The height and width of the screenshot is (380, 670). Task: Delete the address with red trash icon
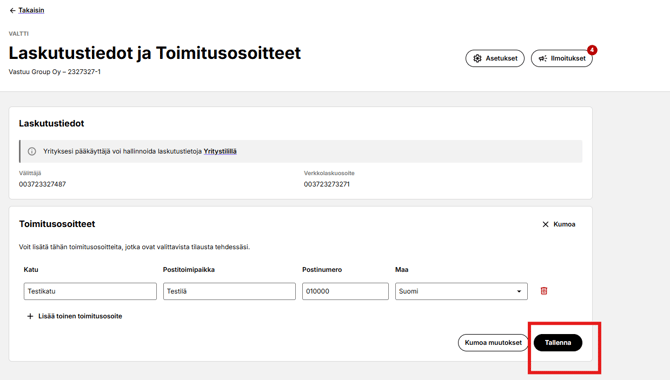pyautogui.click(x=544, y=291)
